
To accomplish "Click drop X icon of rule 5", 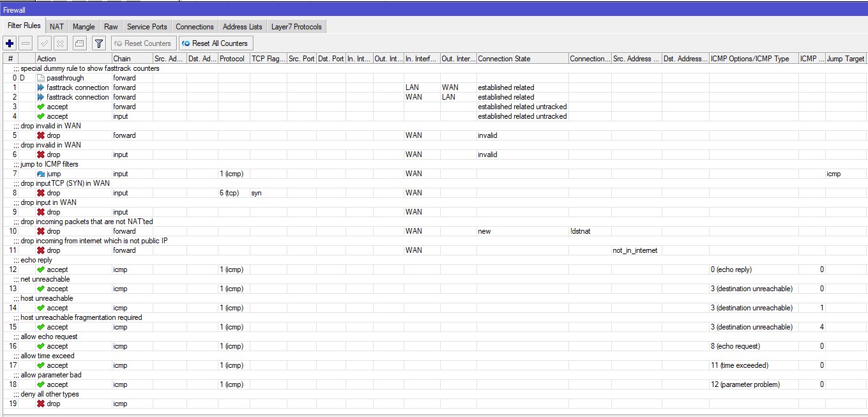I will (41, 135).
